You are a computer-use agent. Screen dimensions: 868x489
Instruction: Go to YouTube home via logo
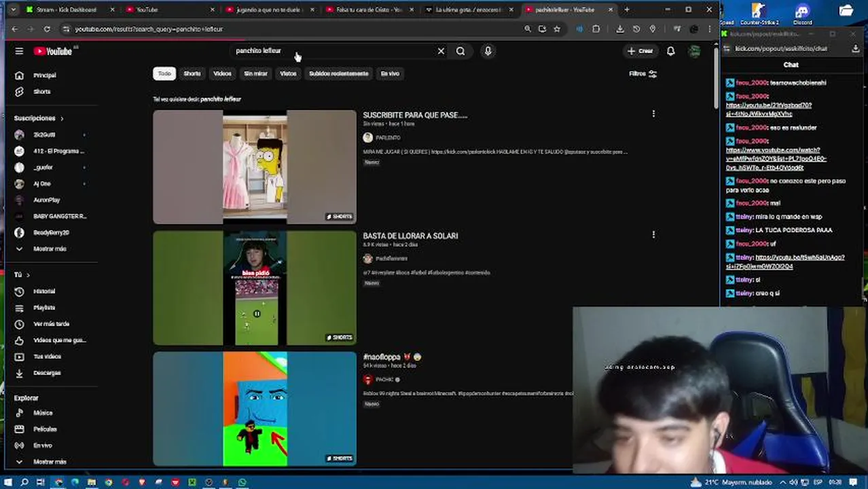click(x=52, y=51)
